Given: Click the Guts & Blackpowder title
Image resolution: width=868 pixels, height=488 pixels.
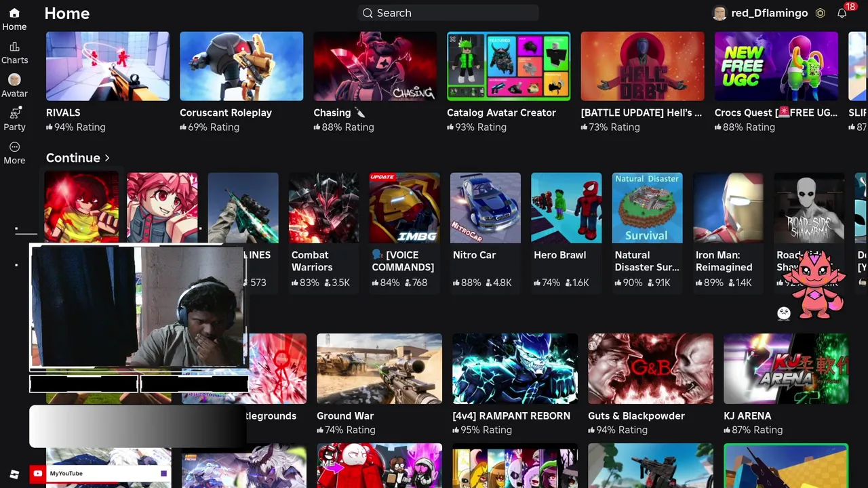Looking at the screenshot, I should coord(636,415).
